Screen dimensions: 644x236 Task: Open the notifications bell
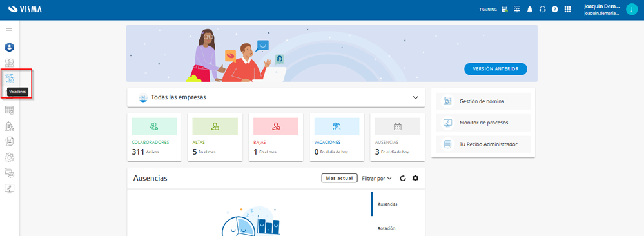pyautogui.click(x=530, y=10)
